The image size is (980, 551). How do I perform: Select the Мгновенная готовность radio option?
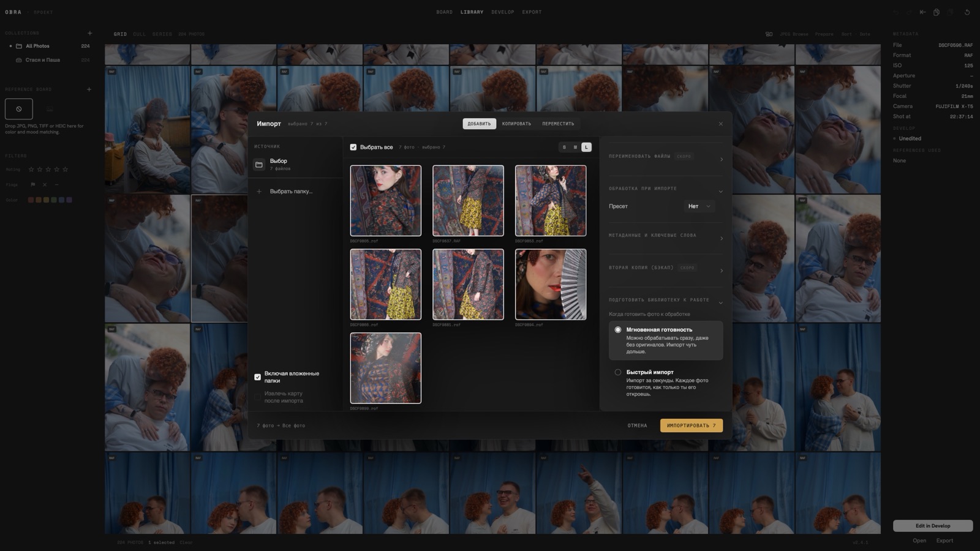(618, 330)
